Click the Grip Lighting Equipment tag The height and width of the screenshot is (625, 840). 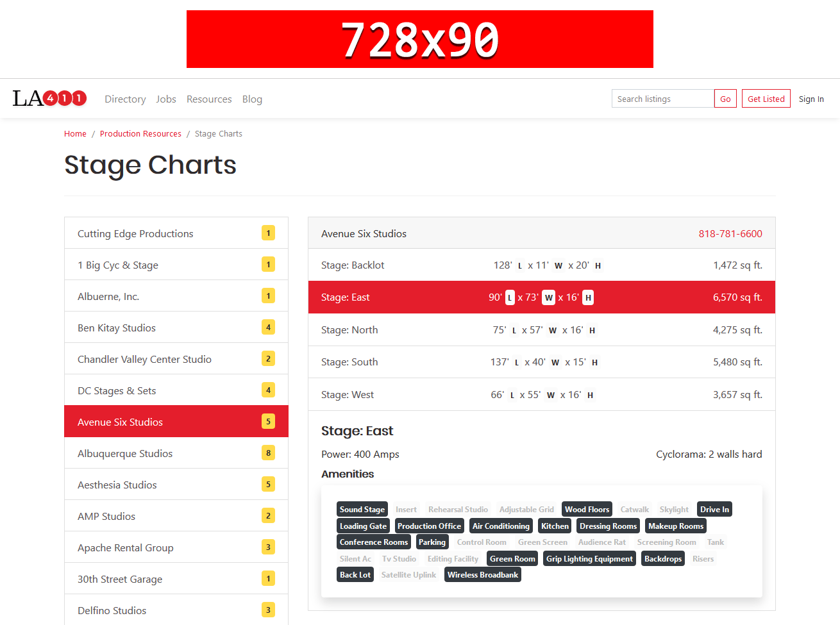pos(589,558)
